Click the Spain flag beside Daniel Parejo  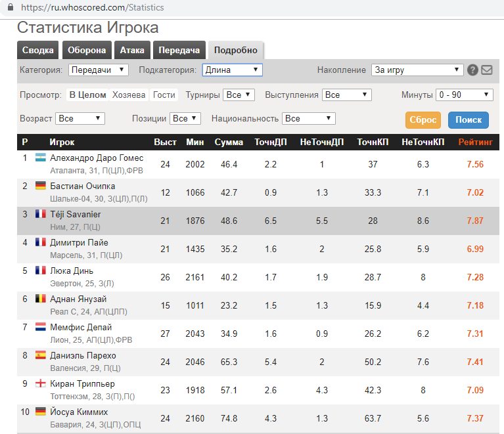click(x=40, y=355)
